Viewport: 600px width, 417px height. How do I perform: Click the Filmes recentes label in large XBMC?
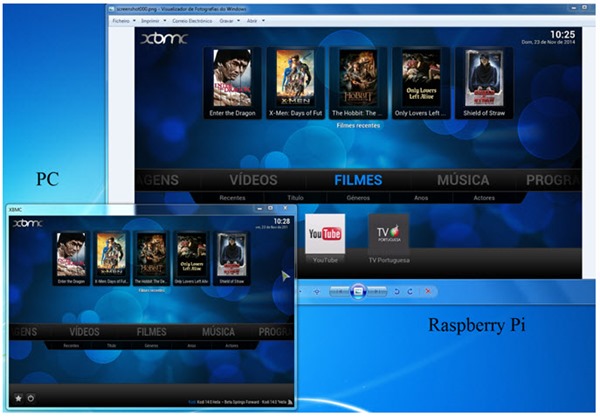click(358, 125)
